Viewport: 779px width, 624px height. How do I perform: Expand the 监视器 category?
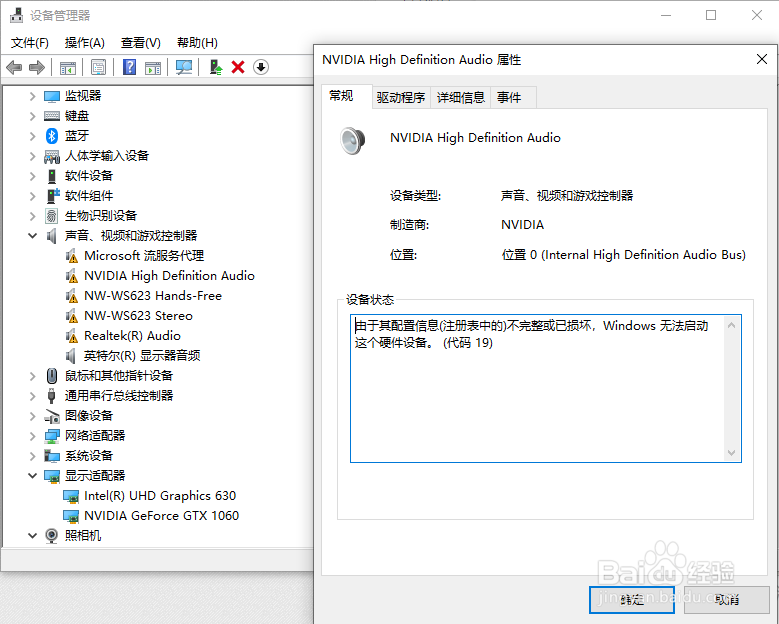point(32,96)
